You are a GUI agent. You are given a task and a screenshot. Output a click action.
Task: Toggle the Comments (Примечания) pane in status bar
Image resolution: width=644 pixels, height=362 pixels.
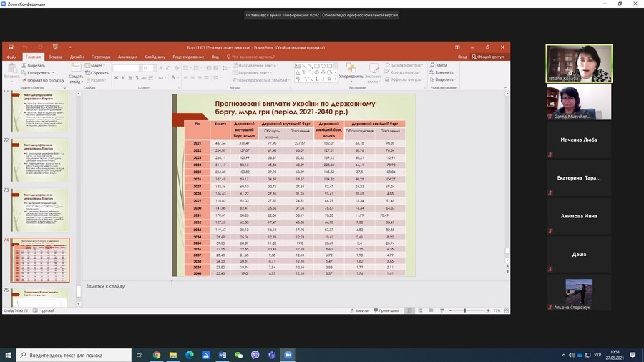pos(386,310)
